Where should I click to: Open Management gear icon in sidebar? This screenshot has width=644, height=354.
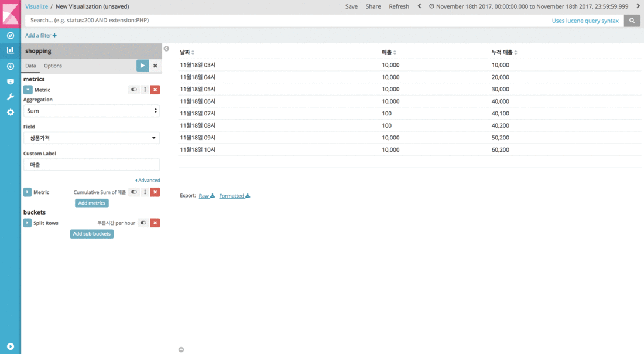click(x=10, y=112)
